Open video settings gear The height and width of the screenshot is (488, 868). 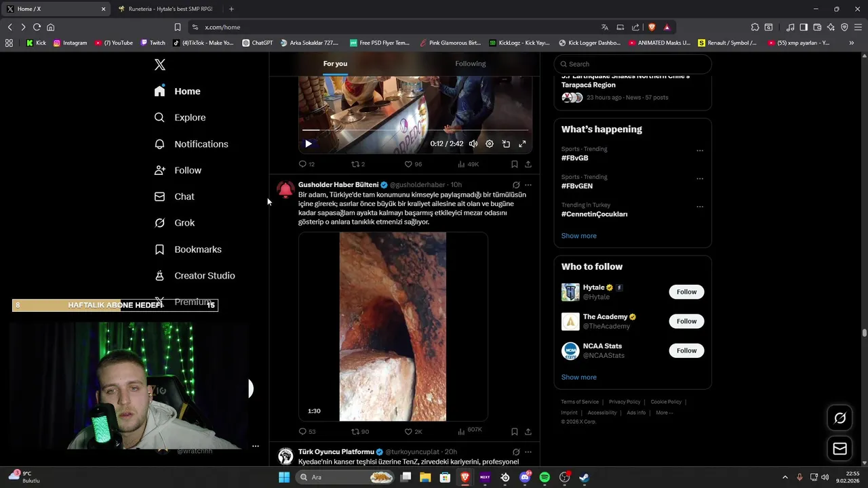click(x=490, y=144)
